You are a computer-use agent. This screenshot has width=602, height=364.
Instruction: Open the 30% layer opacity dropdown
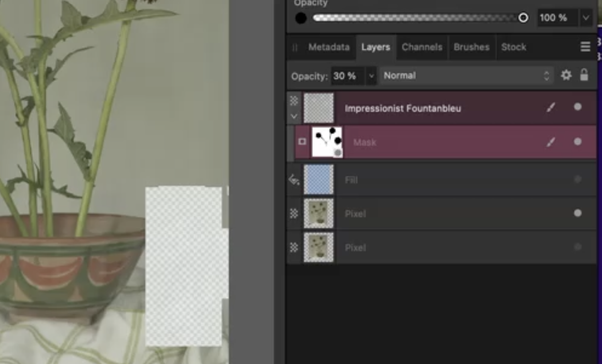[x=370, y=76]
